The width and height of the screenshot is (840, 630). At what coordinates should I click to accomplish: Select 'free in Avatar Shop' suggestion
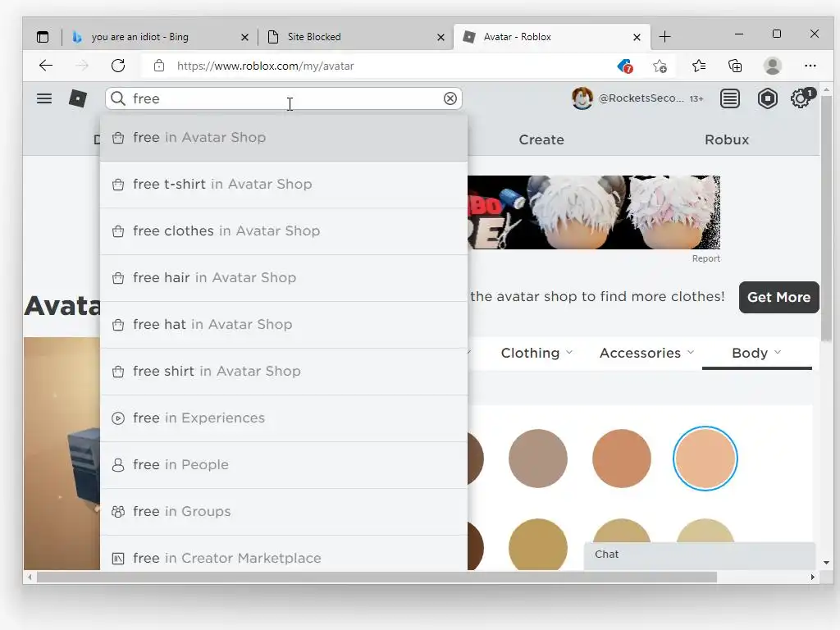[x=284, y=138]
